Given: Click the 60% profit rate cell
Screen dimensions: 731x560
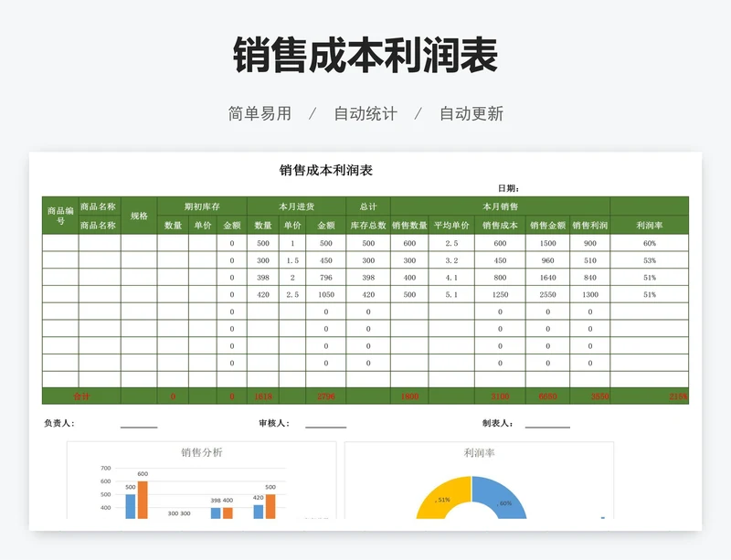Looking at the screenshot, I should (649, 243).
